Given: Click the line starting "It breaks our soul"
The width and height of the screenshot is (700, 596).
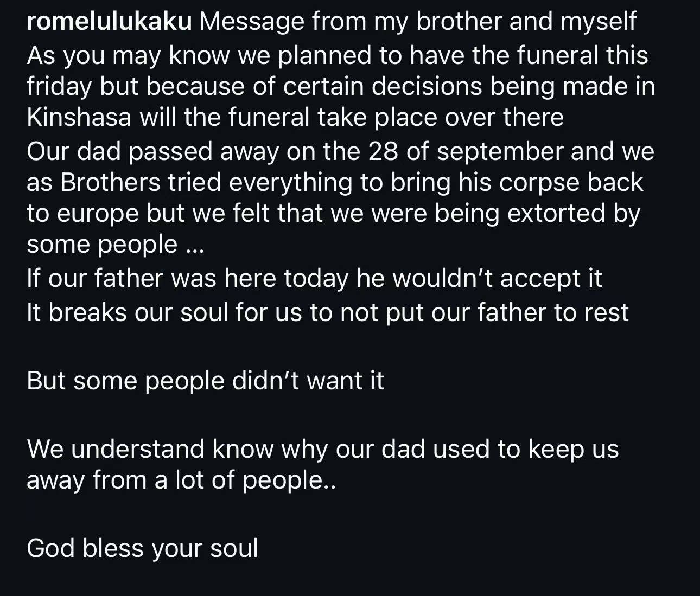Looking at the screenshot, I should 328,312.
